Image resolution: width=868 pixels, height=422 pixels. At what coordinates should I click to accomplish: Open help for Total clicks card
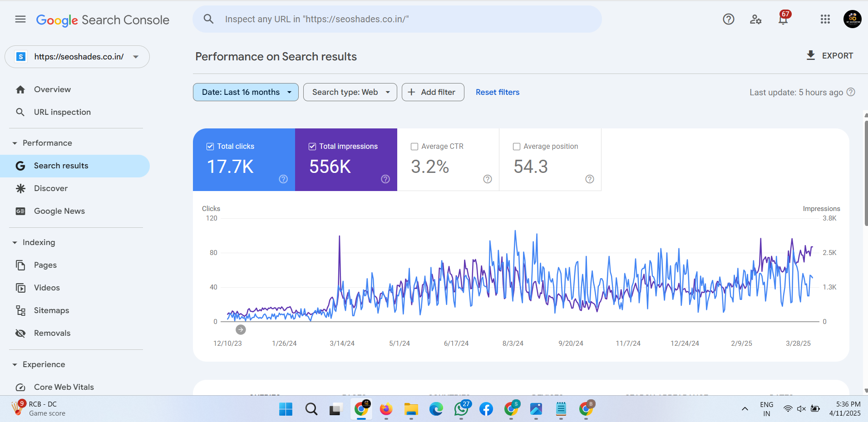click(x=283, y=179)
